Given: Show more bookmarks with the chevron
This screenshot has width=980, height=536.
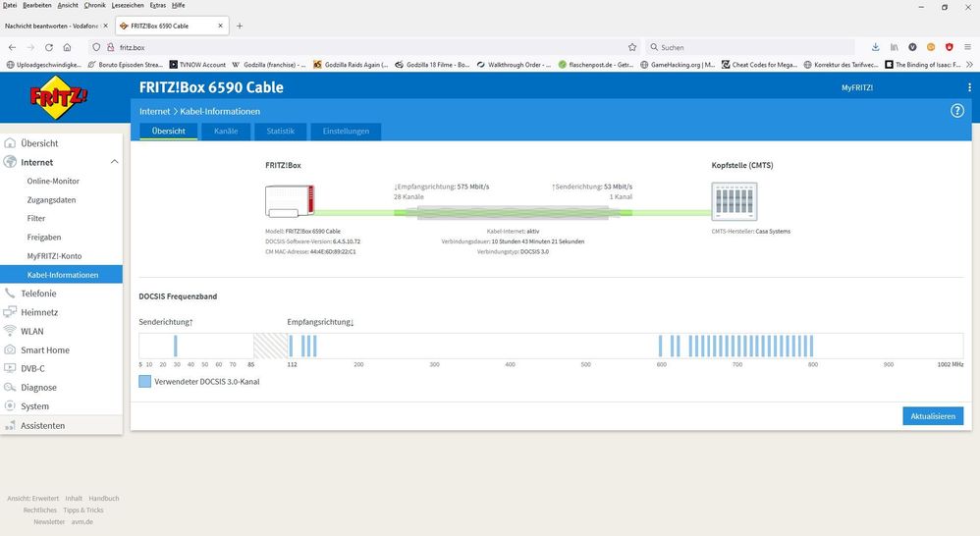Looking at the screenshot, I should pyautogui.click(x=969, y=65).
